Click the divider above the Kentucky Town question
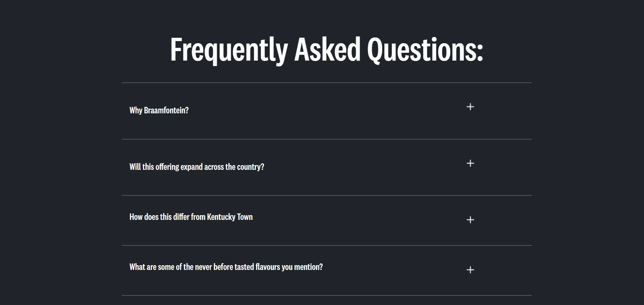 (326, 195)
